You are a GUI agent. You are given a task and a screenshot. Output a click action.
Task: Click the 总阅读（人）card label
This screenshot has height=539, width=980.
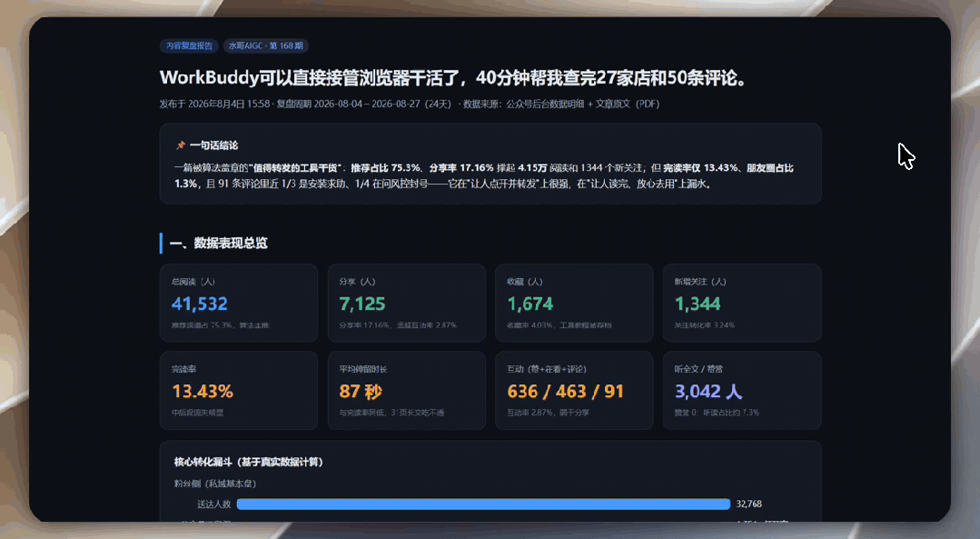pyautogui.click(x=193, y=282)
